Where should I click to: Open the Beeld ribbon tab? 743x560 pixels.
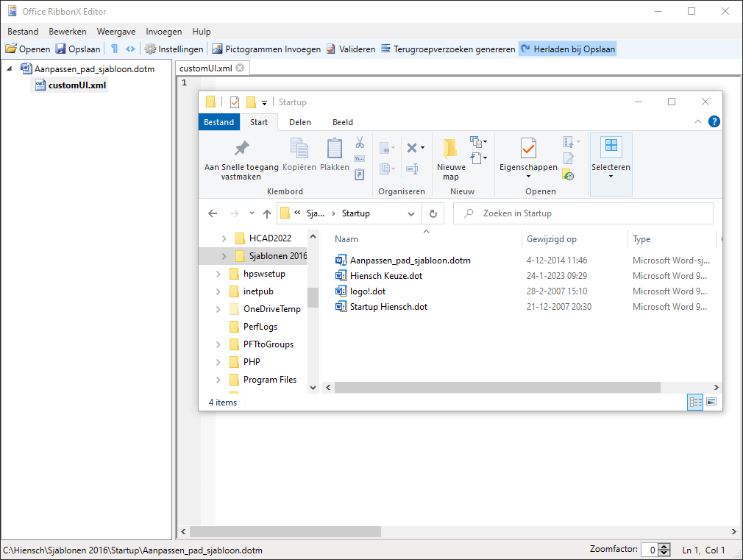343,122
